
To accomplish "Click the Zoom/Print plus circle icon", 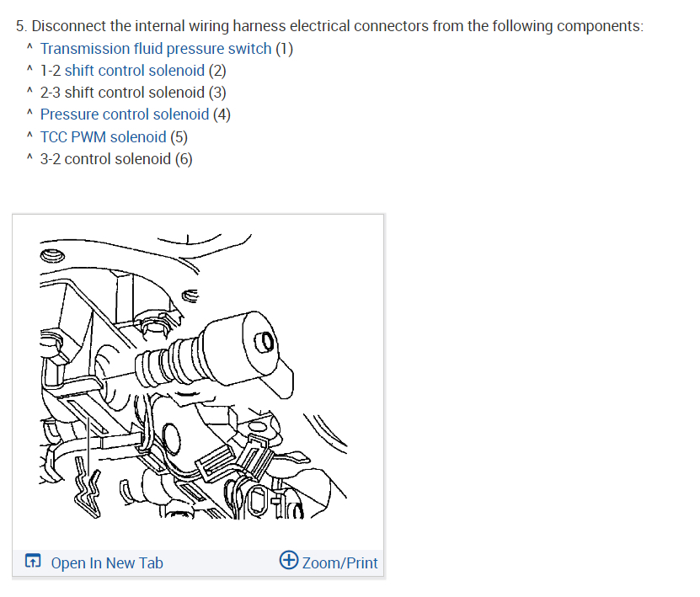I will [288, 559].
